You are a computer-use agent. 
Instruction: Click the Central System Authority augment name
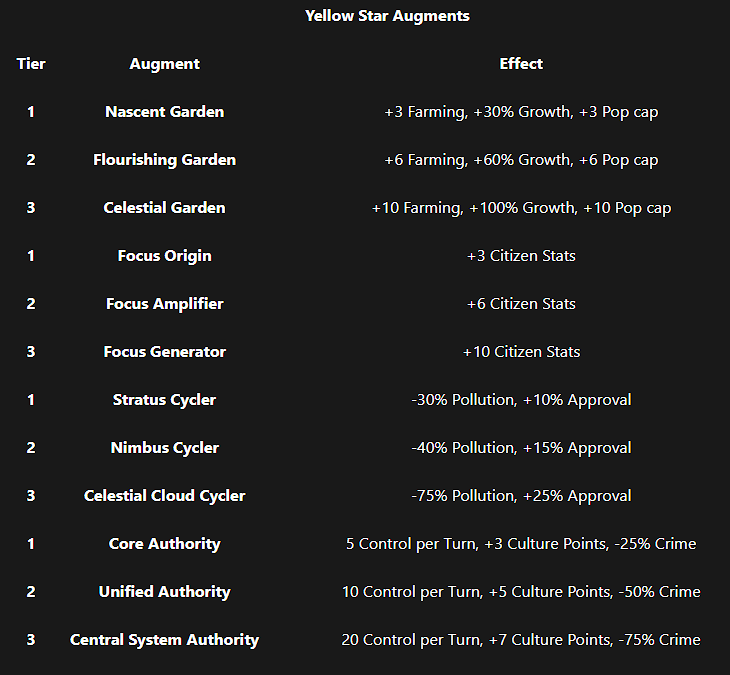(x=164, y=640)
